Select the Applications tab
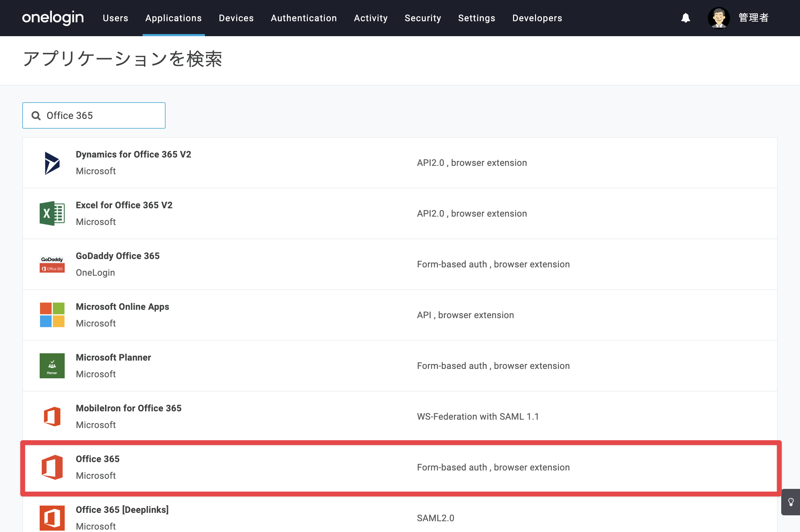 (x=174, y=18)
